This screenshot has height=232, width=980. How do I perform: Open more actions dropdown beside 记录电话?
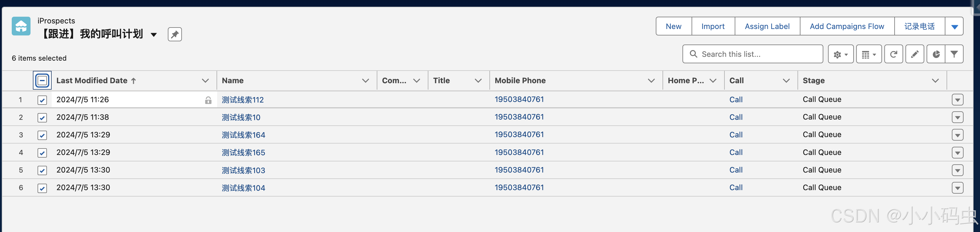point(954,26)
